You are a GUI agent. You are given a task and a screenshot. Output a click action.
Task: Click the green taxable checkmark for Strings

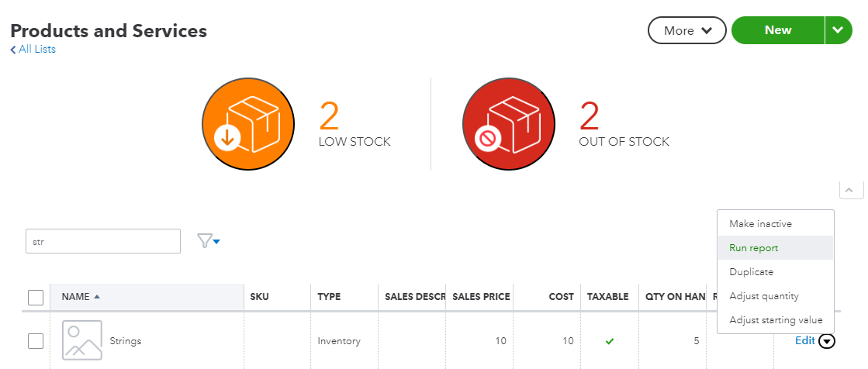pos(610,340)
